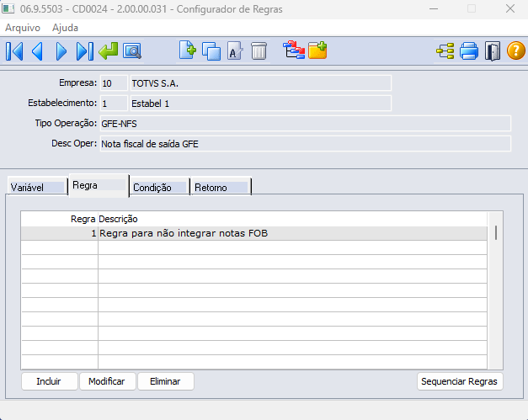528x420 pixels.
Task: Switch to the Variável tab
Action: (37, 187)
